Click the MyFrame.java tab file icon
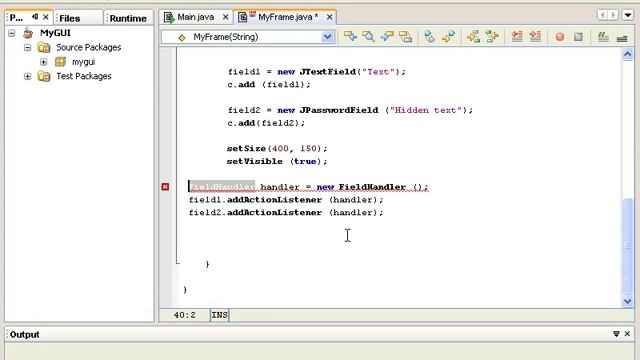The width and height of the screenshot is (640, 360). (242, 17)
